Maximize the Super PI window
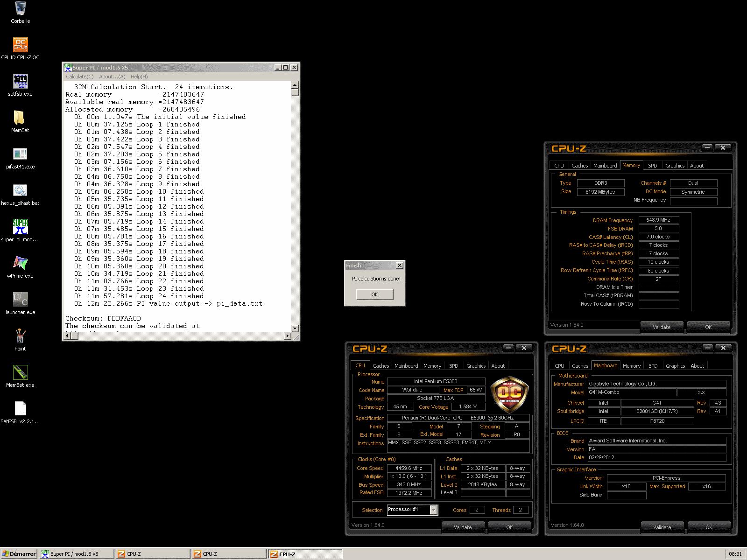 click(286, 67)
